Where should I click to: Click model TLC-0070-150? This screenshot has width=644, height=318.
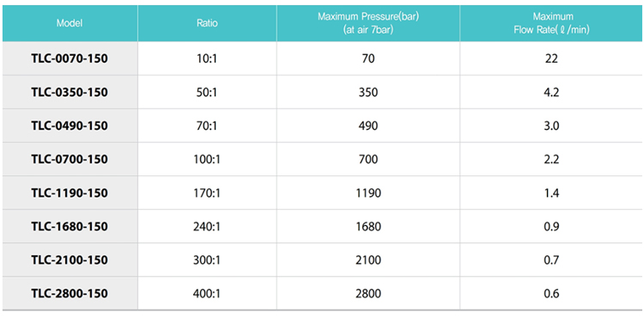coord(70,58)
